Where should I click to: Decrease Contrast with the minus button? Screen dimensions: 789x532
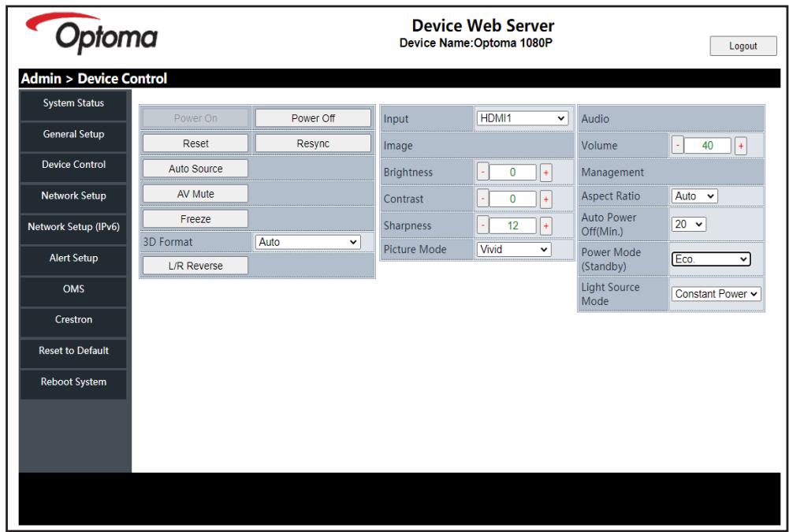[x=482, y=199]
